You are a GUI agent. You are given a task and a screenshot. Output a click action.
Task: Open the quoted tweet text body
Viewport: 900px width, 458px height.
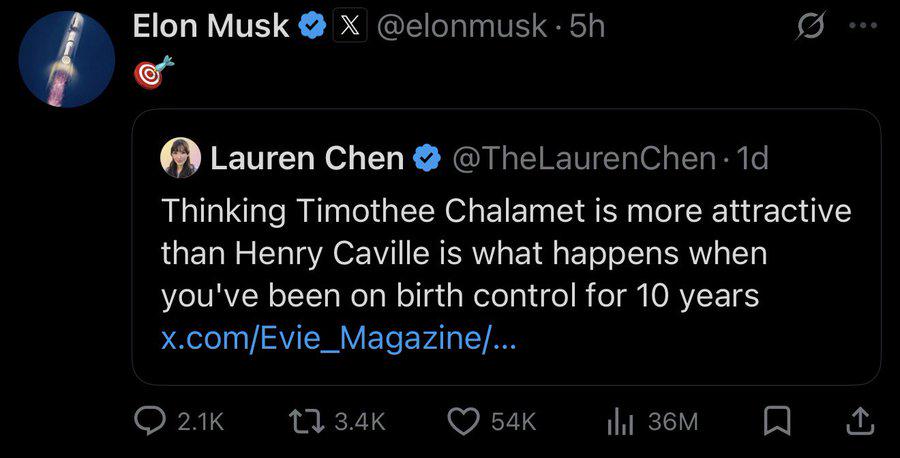click(x=506, y=253)
